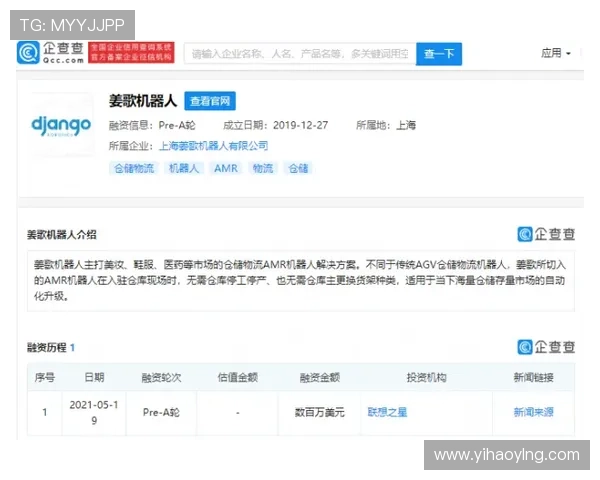The height and width of the screenshot is (480, 600).
Task: Open the 上海姜歌机器人有限公司 link
Action: (213, 146)
